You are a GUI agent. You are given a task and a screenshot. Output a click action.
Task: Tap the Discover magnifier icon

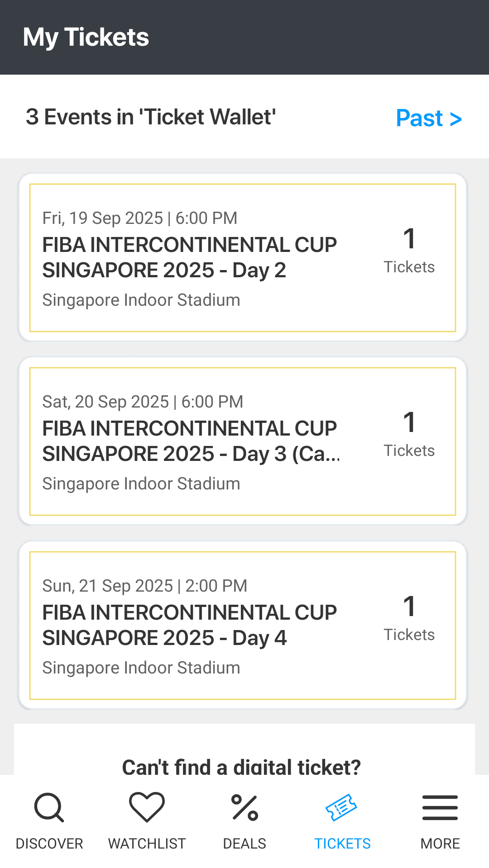[49, 807]
